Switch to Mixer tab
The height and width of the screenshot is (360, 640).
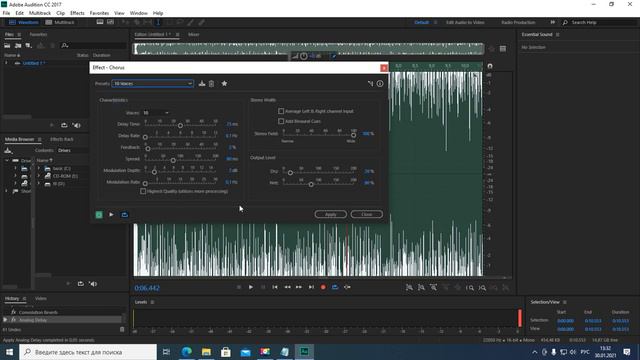tap(193, 35)
